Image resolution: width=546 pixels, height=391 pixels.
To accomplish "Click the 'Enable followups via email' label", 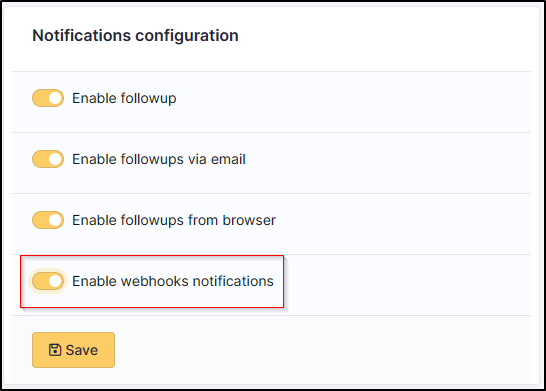I will click(x=159, y=159).
